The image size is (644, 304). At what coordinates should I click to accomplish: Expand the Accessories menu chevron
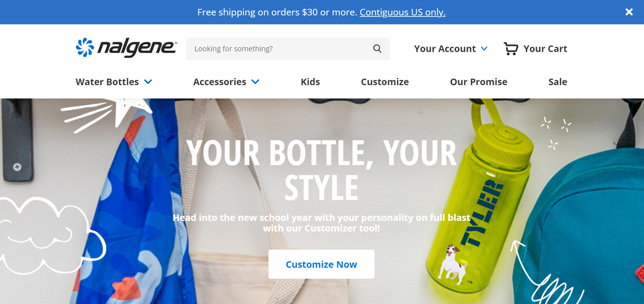pos(255,82)
